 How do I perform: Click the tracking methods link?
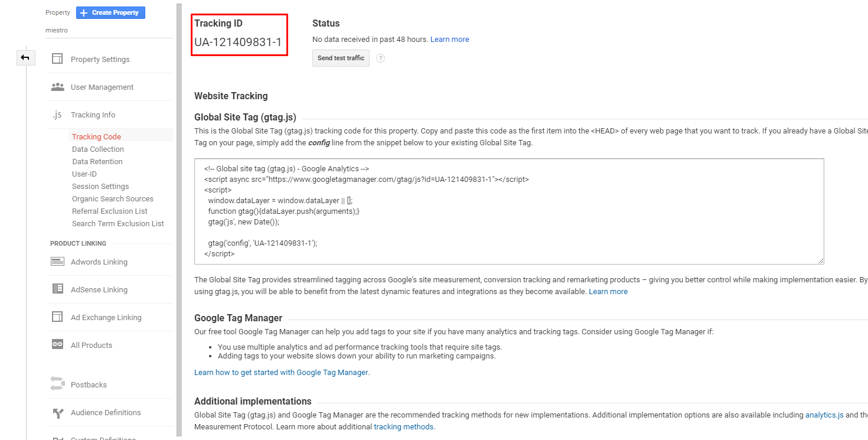pos(404,426)
